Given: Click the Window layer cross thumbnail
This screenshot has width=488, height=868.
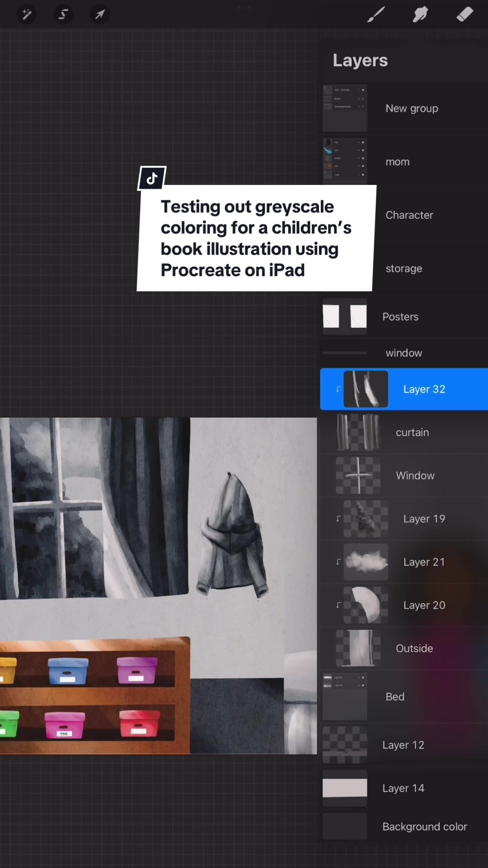Looking at the screenshot, I should (x=358, y=476).
